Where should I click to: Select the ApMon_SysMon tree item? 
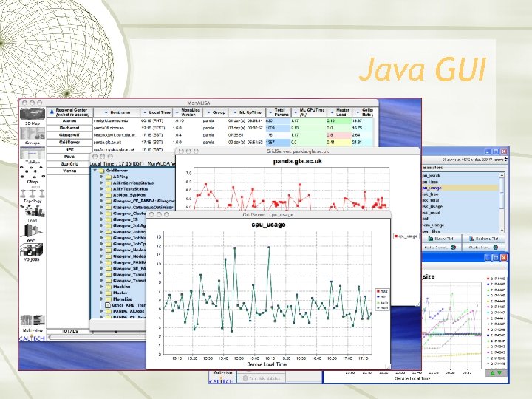point(129,195)
